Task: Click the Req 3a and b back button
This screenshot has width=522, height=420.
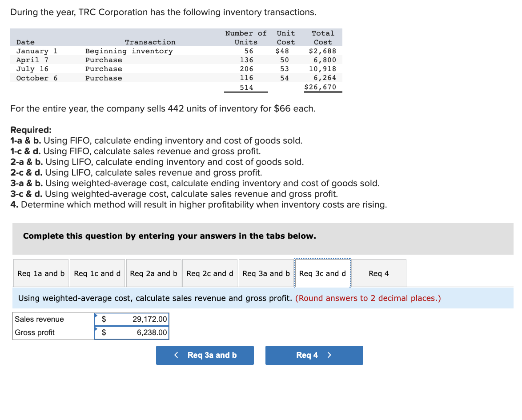Action: click(205, 355)
